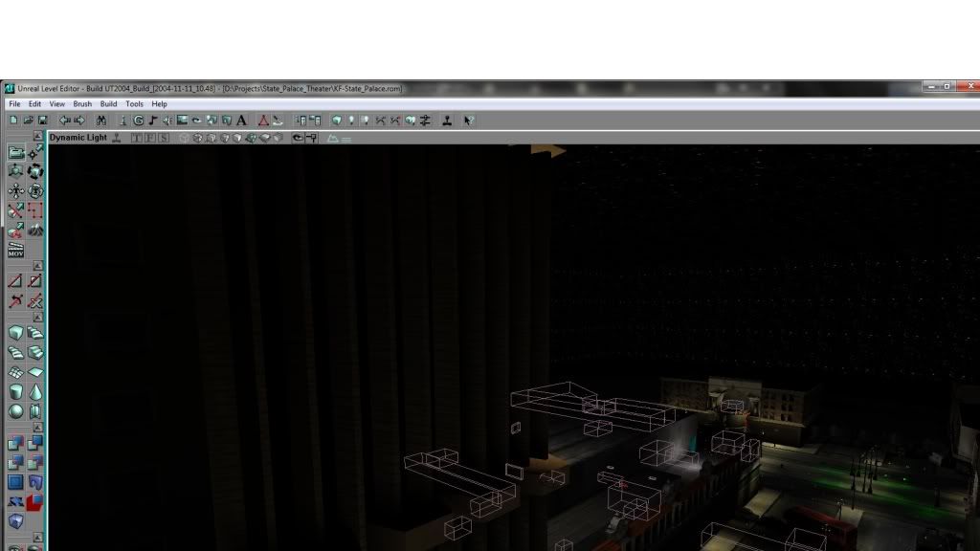
Task: Open the Brush menu
Action: click(82, 104)
